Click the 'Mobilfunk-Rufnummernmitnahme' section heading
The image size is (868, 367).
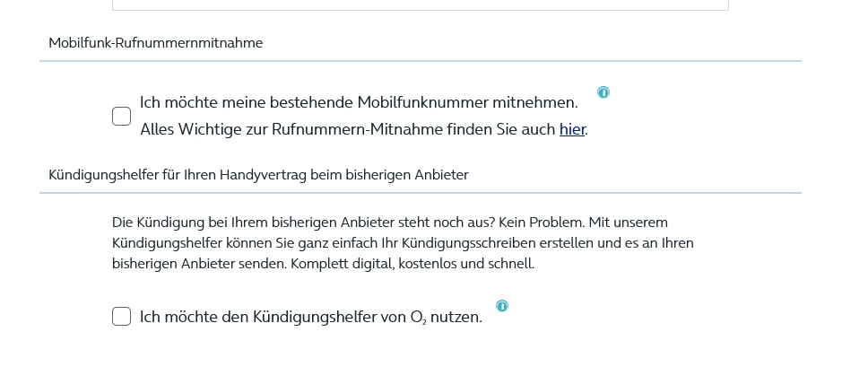tap(156, 42)
